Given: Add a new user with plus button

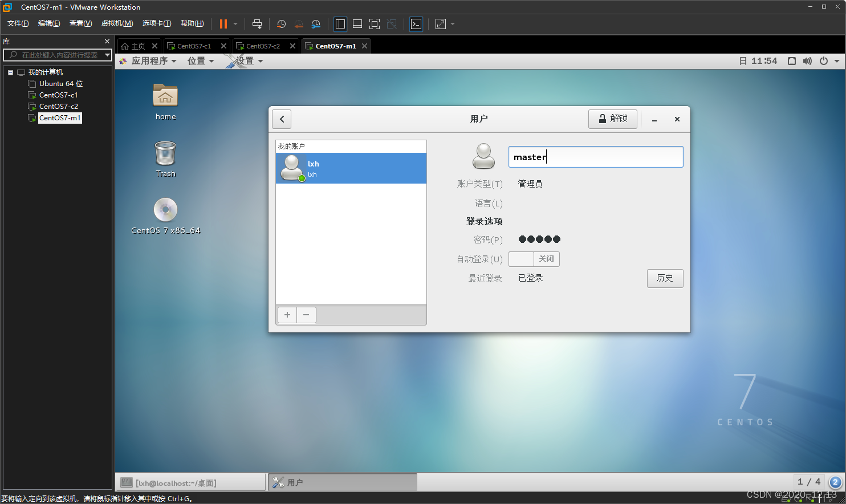Looking at the screenshot, I should (x=287, y=315).
